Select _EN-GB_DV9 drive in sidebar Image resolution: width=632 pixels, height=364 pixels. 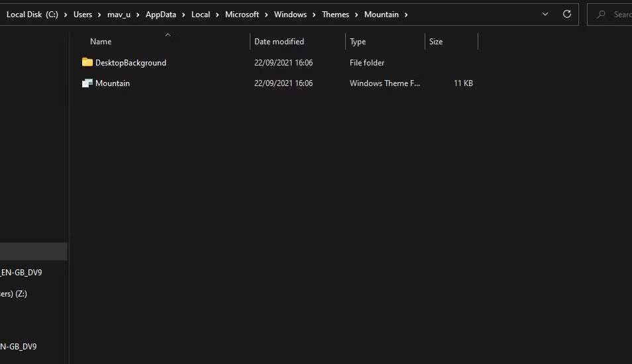(21, 273)
